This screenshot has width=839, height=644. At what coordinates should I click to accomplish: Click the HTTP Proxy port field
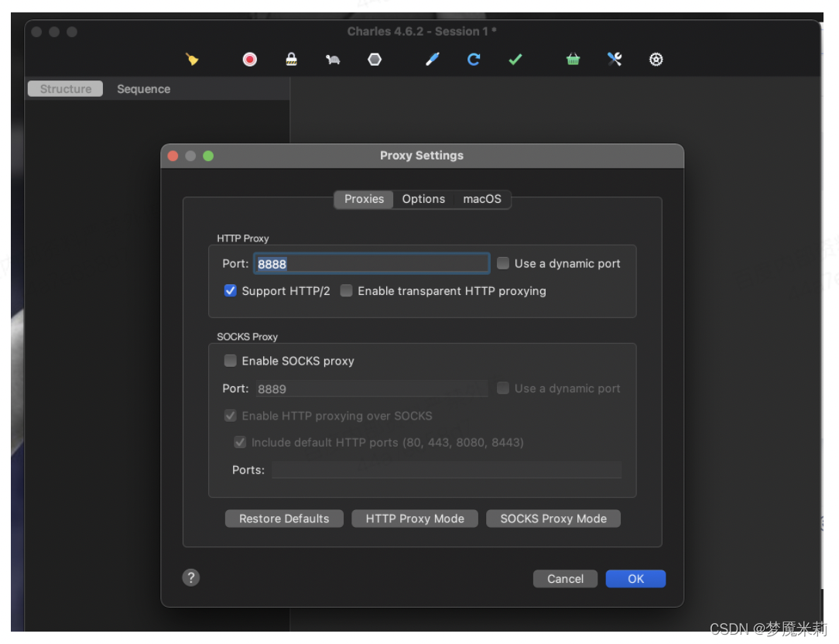372,263
